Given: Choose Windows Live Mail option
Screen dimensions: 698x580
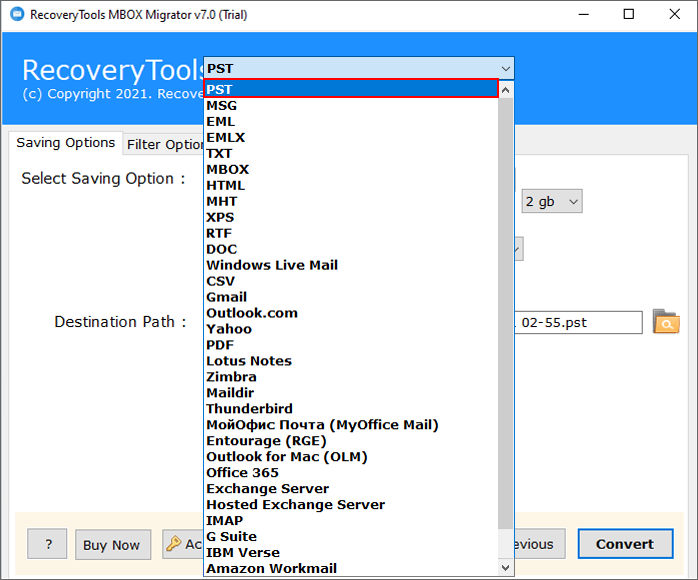Looking at the screenshot, I should (x=351, y=265).
